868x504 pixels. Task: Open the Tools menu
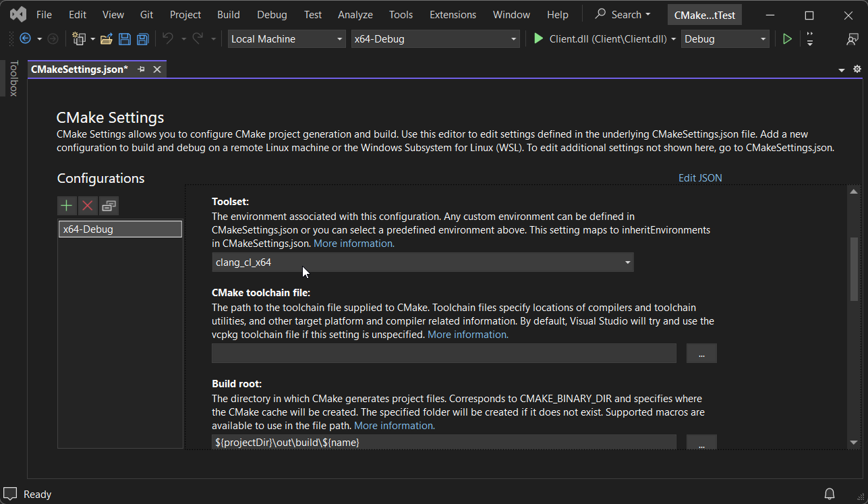(401, 14)
